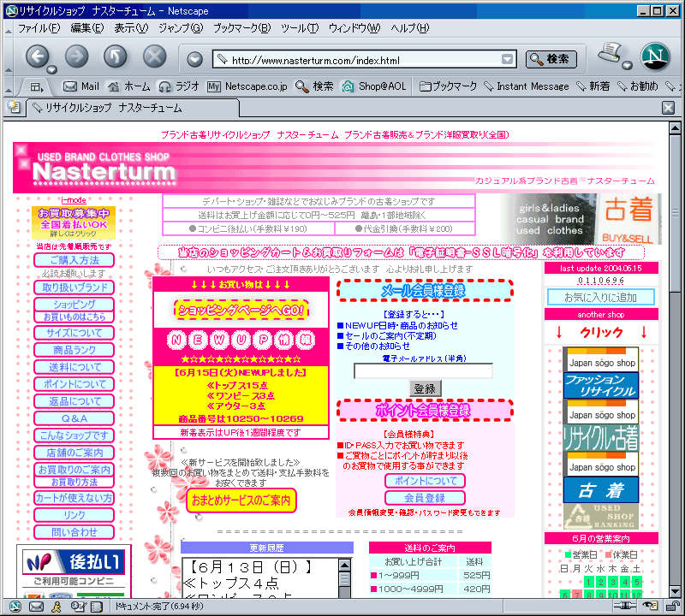Viewport: 685px width, 616px height.
Task: Click ポイントについて button in member section
Action: [425, 481]
